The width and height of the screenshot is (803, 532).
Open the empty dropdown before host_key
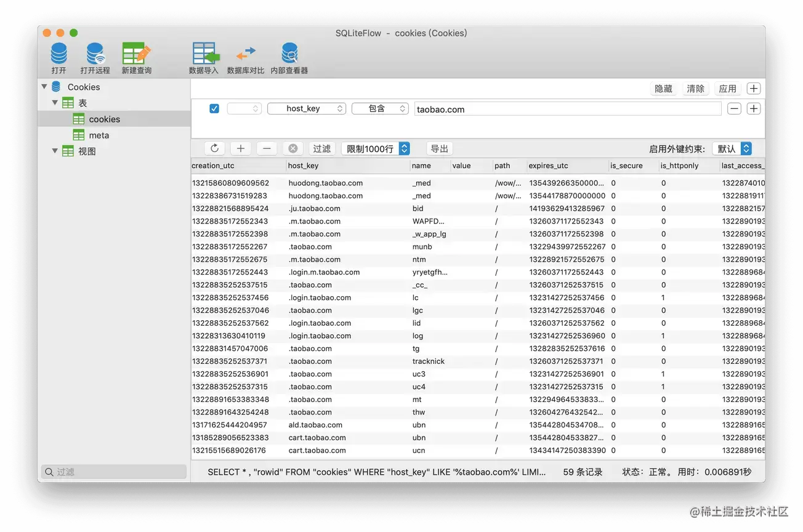tap(244, 108)
